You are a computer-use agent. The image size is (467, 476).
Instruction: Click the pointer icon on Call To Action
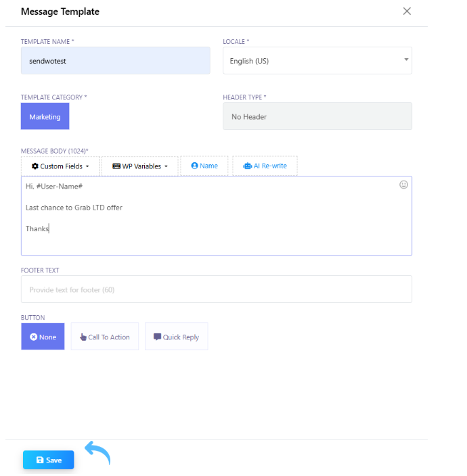[83, 337]
